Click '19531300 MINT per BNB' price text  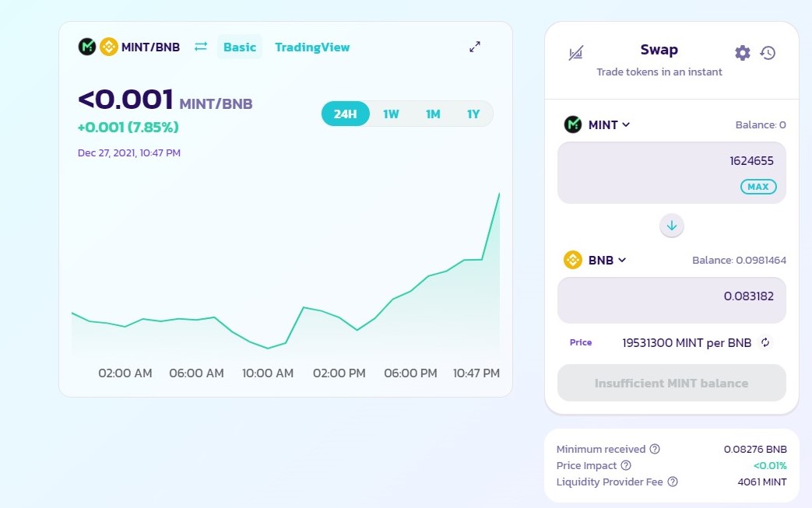tap(687, 342)
